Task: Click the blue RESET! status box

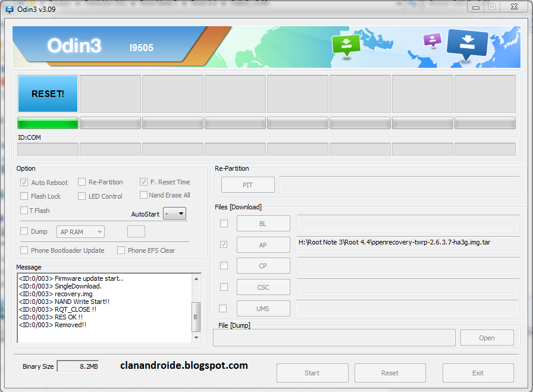Action: 48,94
